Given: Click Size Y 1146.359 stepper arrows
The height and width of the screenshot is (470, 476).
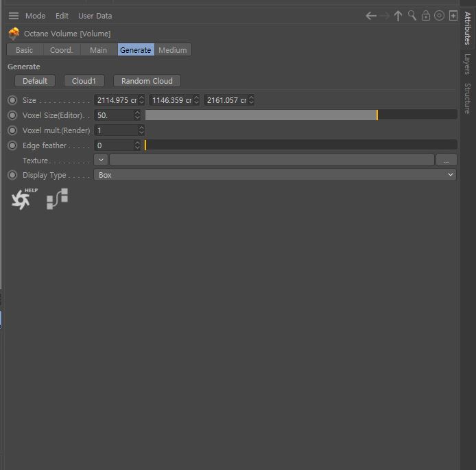Looking at the screenshot, I should [196, 100].
